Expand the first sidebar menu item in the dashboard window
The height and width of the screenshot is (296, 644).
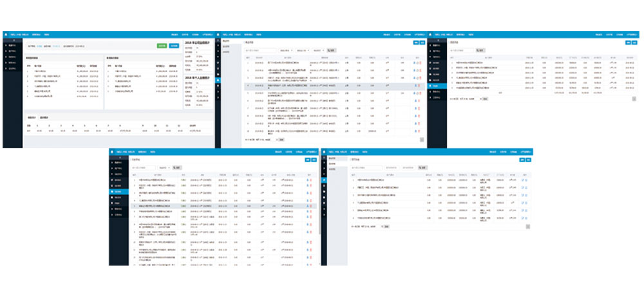coord(13,46)
